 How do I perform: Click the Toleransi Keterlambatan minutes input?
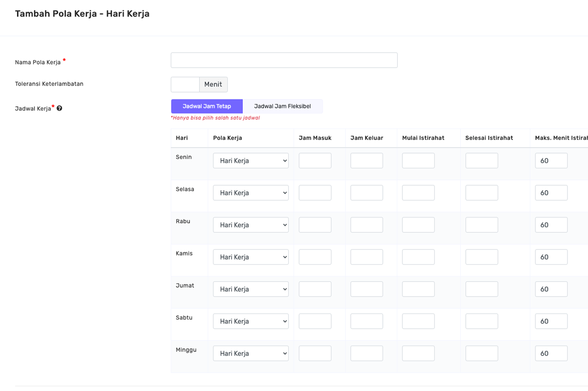point(185,84)
